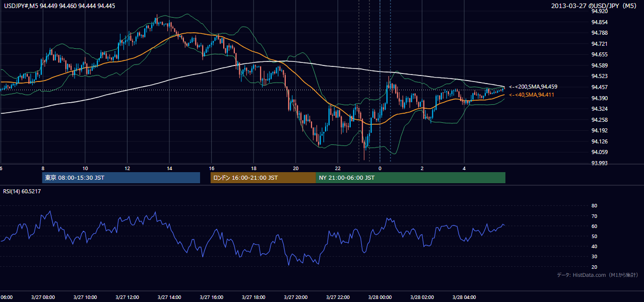Click price scale value 94.523
The width and height of the screenshot is (644, 302).
pyautogui.click(x=599, y=76)
